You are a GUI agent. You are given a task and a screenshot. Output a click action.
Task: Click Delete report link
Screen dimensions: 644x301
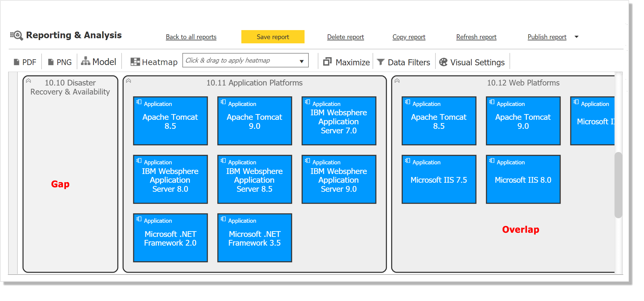[345, 37]
